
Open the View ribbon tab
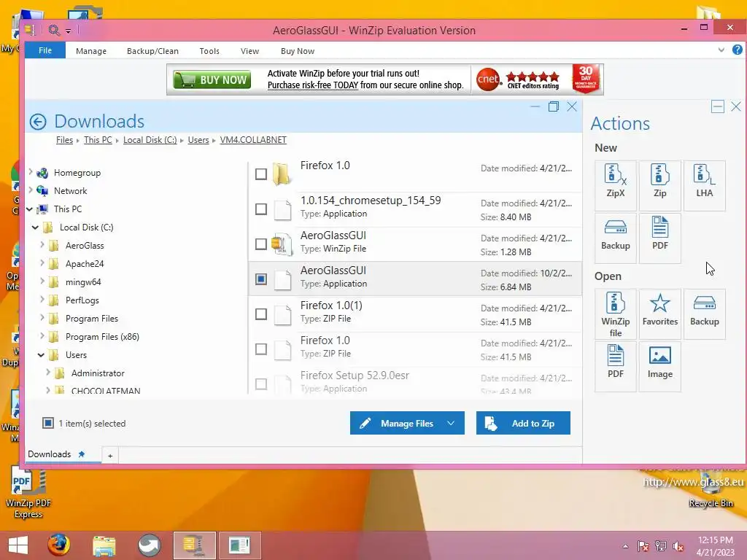coord(249,51)
